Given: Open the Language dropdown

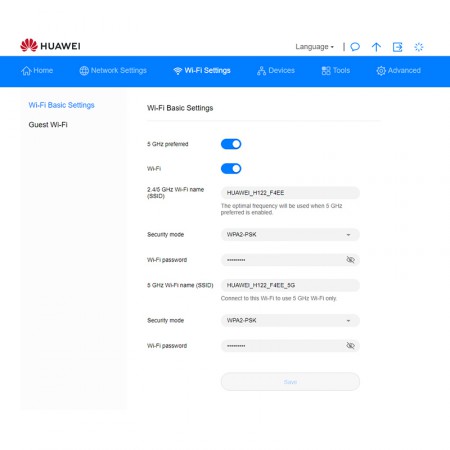Looking at the screenshot, I should coord(314,47).
